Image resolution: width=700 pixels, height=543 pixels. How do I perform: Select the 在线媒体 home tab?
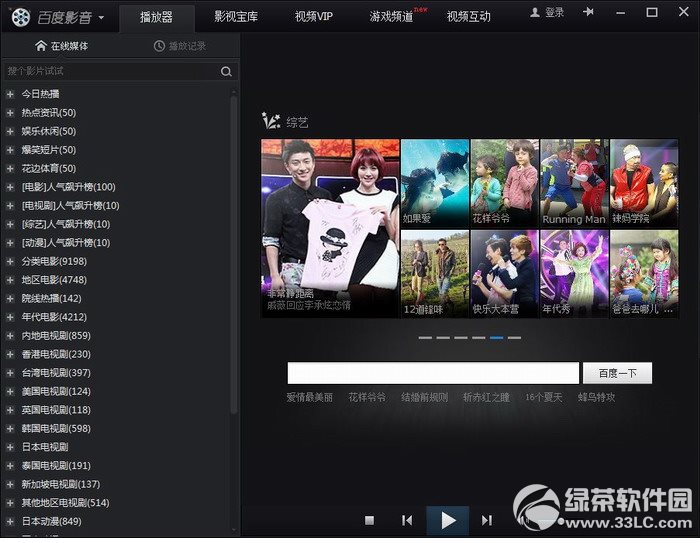coord(62,46)
